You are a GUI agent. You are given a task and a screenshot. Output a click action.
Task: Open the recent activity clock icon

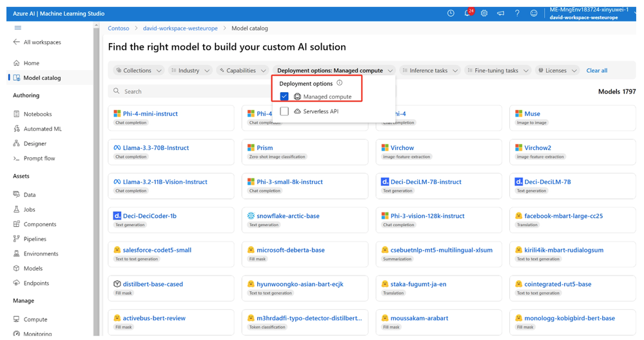451,13
